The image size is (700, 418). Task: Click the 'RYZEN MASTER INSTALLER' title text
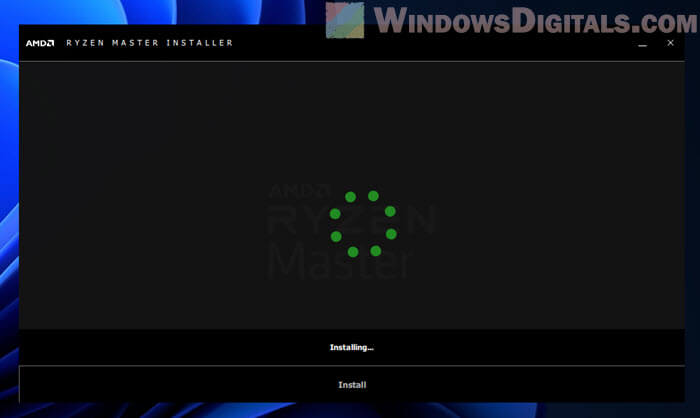coord(150,43)
